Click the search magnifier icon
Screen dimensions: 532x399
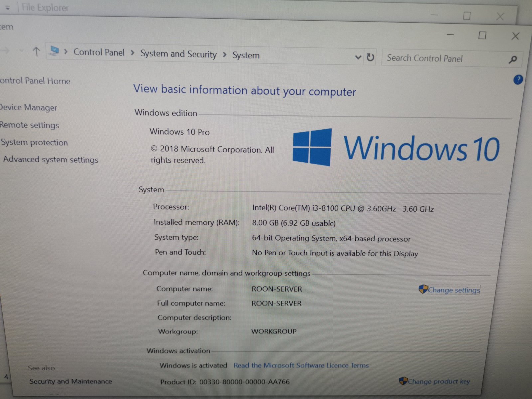(513, 60)
